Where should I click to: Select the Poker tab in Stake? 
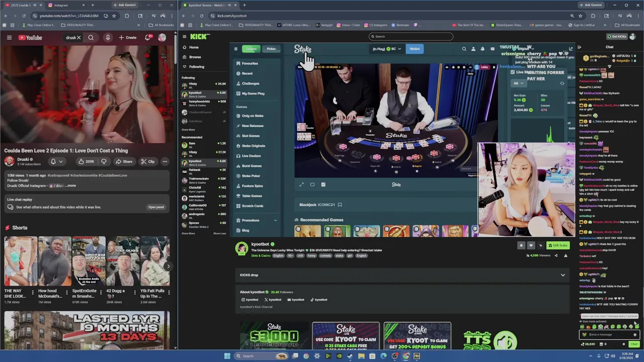[271, 49]
